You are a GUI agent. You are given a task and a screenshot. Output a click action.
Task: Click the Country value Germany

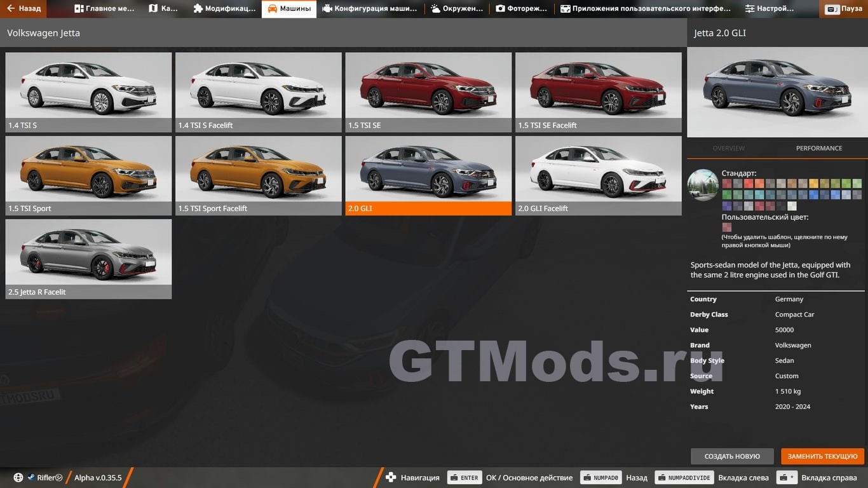tap(789, 299)
